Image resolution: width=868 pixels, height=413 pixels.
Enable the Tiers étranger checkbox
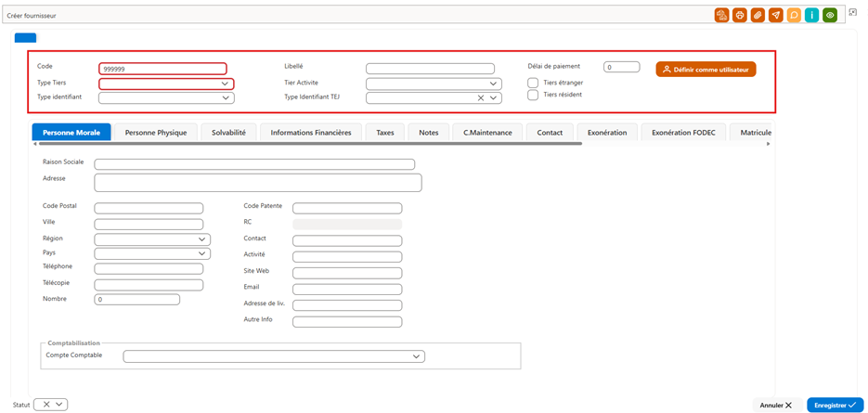533,83
